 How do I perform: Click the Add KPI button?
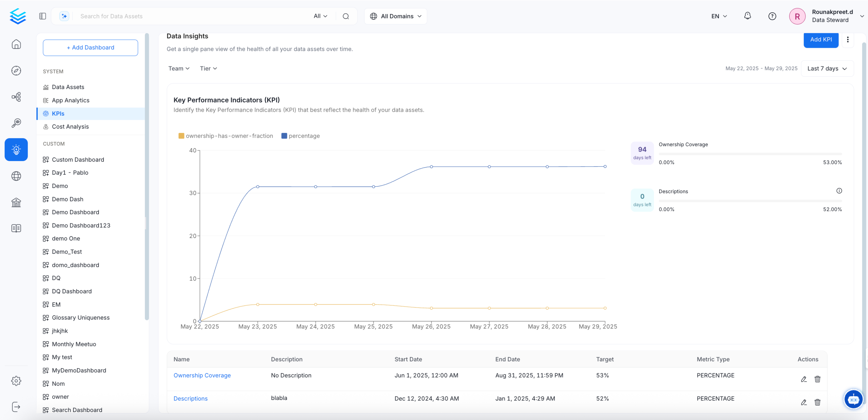coord(821,40)
